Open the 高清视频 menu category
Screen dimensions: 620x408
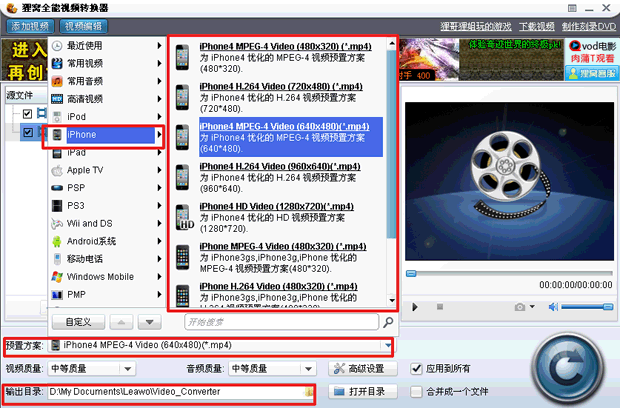(107, 99)
